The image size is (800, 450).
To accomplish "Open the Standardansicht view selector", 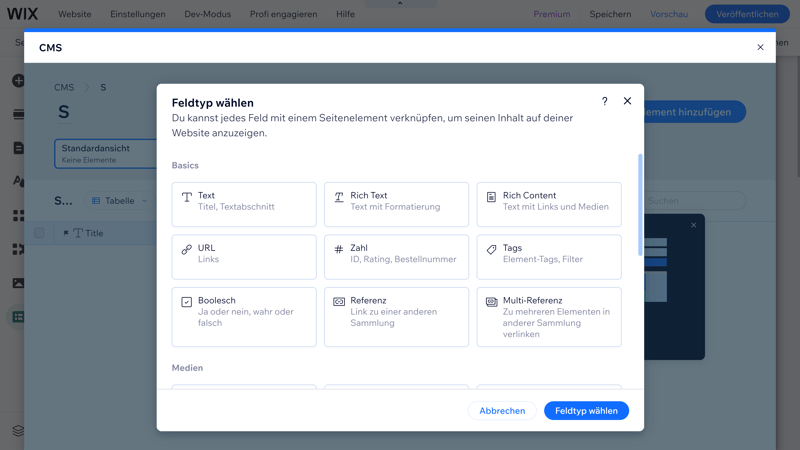I will (105, 153).
